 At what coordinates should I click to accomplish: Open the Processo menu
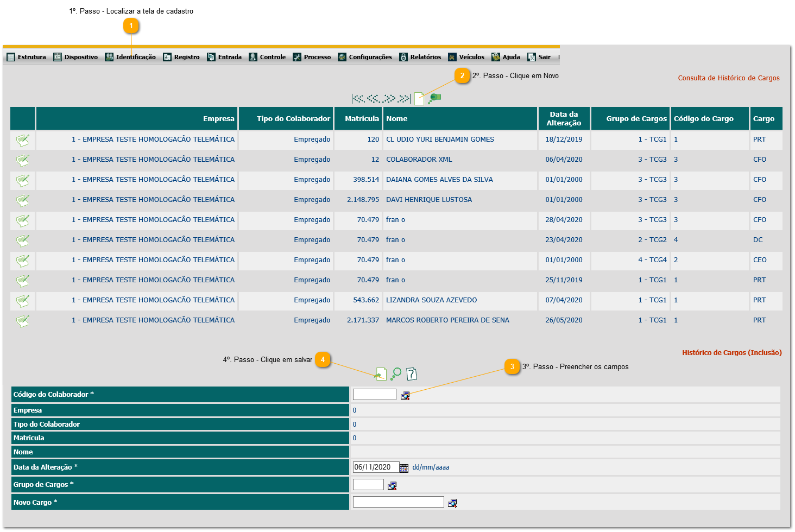[312, 57]
